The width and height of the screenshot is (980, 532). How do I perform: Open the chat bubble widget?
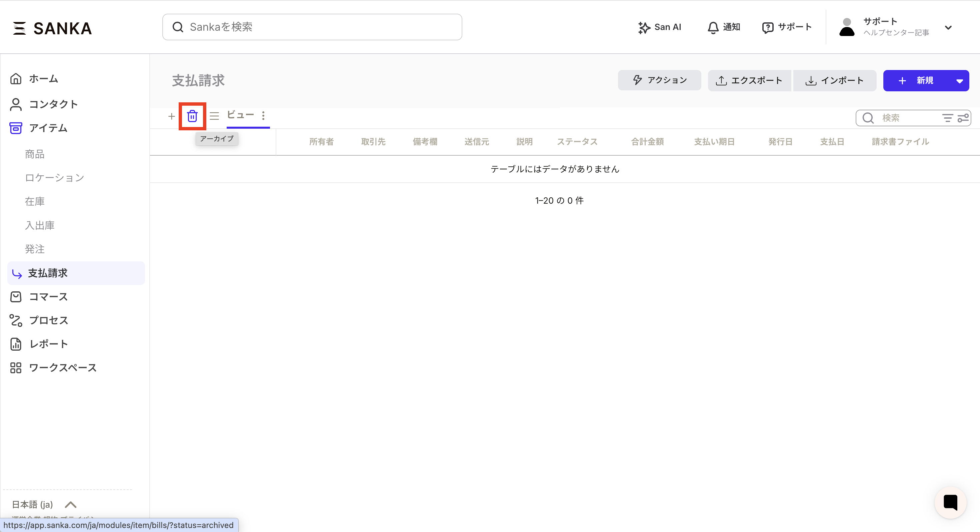[950, 502]
